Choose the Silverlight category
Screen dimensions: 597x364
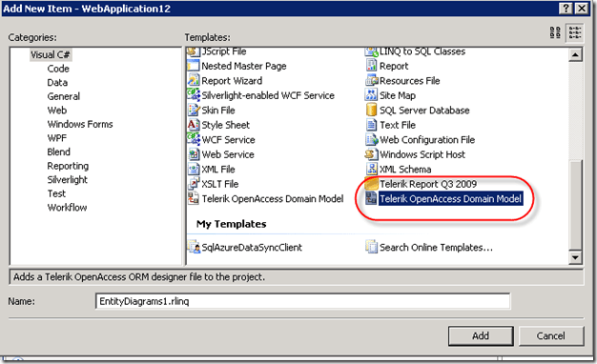pos(68,180)
